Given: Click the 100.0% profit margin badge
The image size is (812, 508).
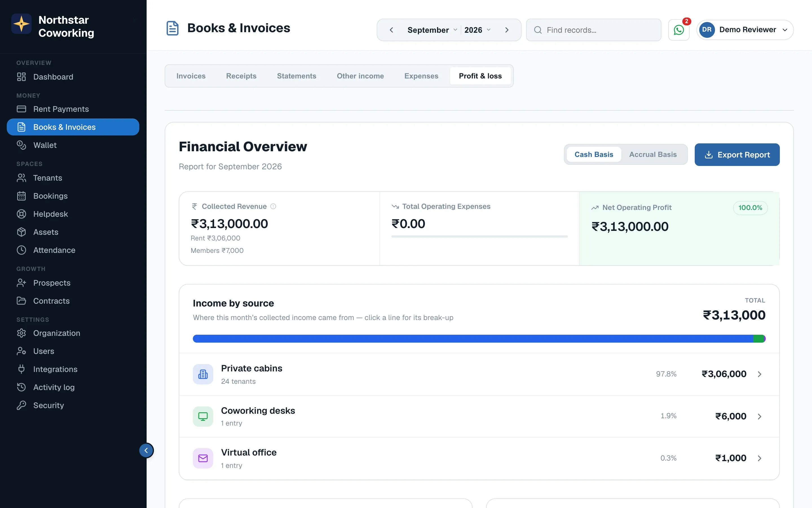Looking at the screenshot, I should tap(750, 208).
